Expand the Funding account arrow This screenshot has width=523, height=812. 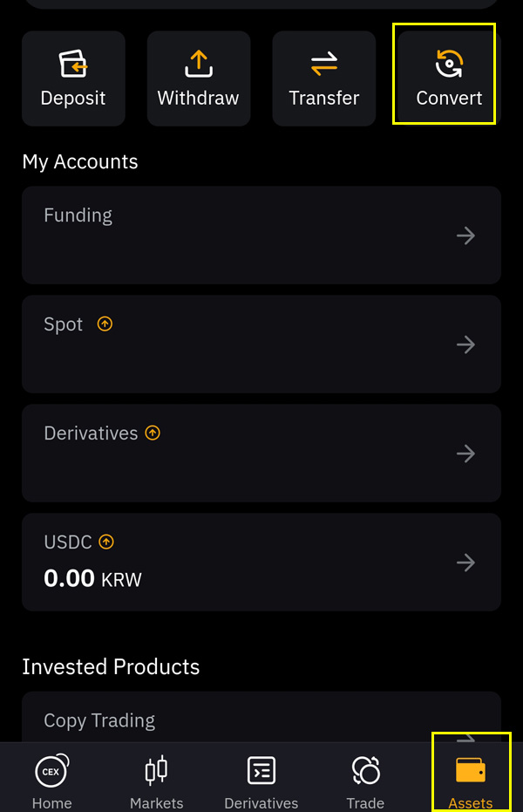click(x=465, y=235)
